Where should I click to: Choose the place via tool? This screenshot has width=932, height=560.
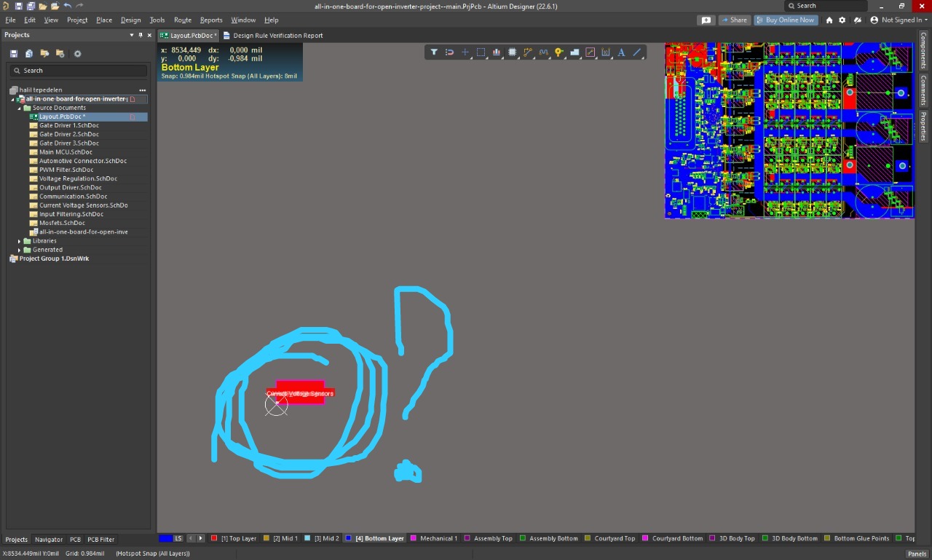coord(559,52)
